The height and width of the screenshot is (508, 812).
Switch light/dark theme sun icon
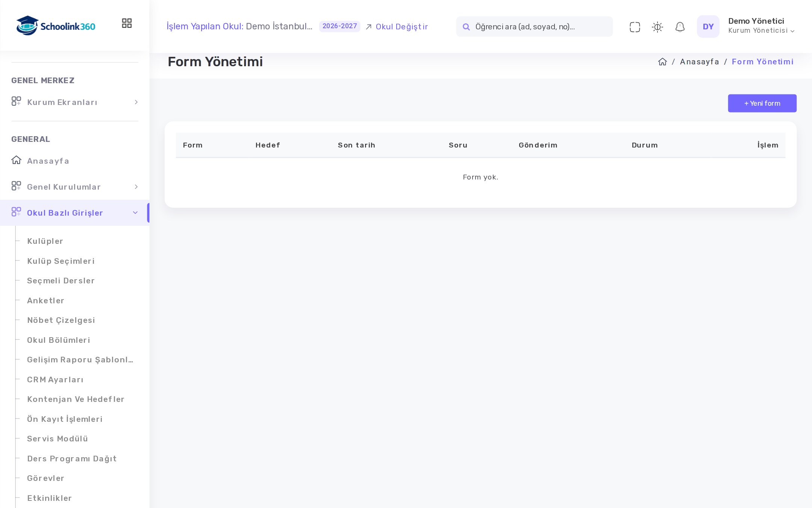point(657,27)
